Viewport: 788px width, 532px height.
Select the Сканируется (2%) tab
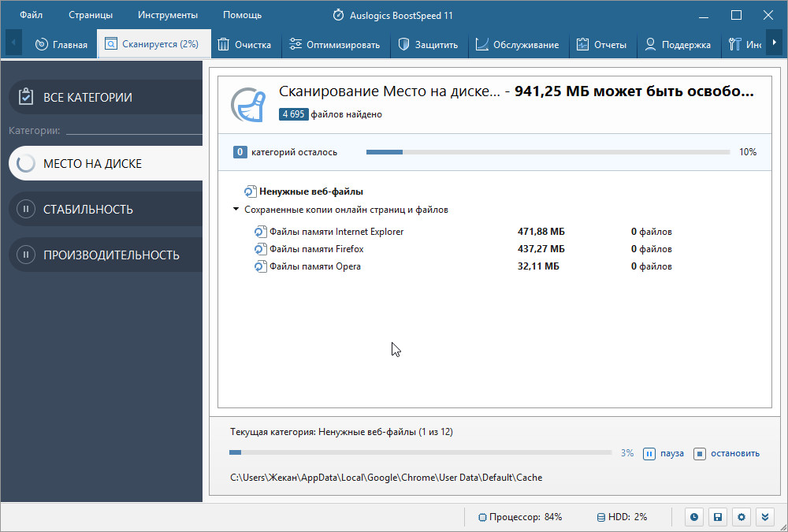point(154,44)
